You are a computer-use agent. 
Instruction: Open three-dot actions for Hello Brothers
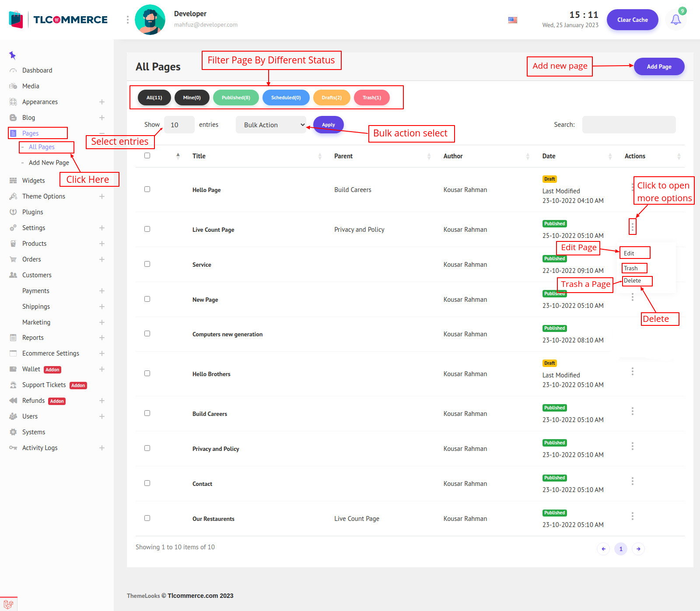[632, 371]
